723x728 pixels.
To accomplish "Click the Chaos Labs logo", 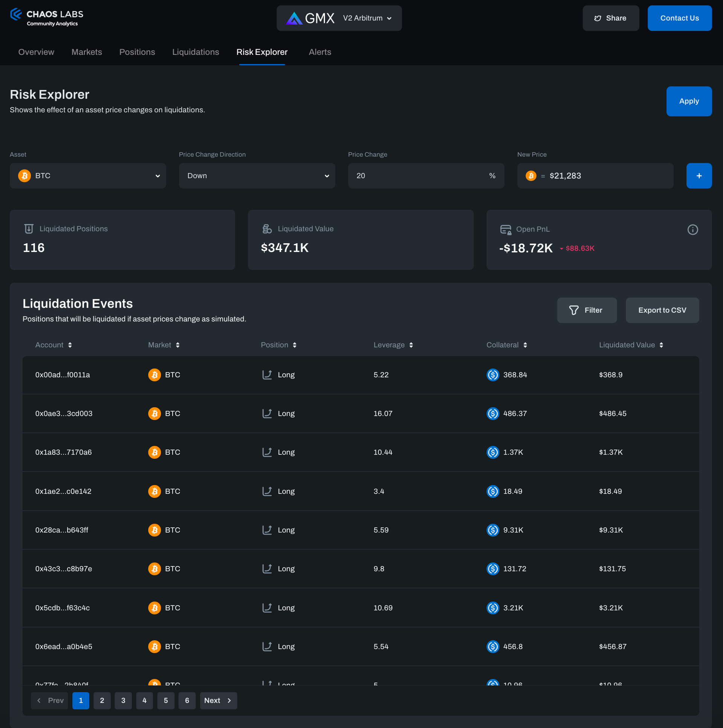I will (x=46, y=18).
